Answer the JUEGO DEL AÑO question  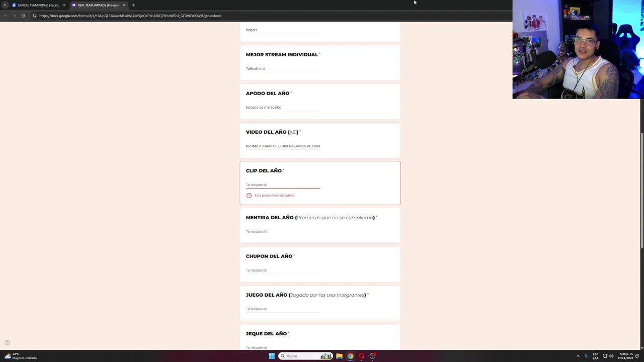pos(283,309)
